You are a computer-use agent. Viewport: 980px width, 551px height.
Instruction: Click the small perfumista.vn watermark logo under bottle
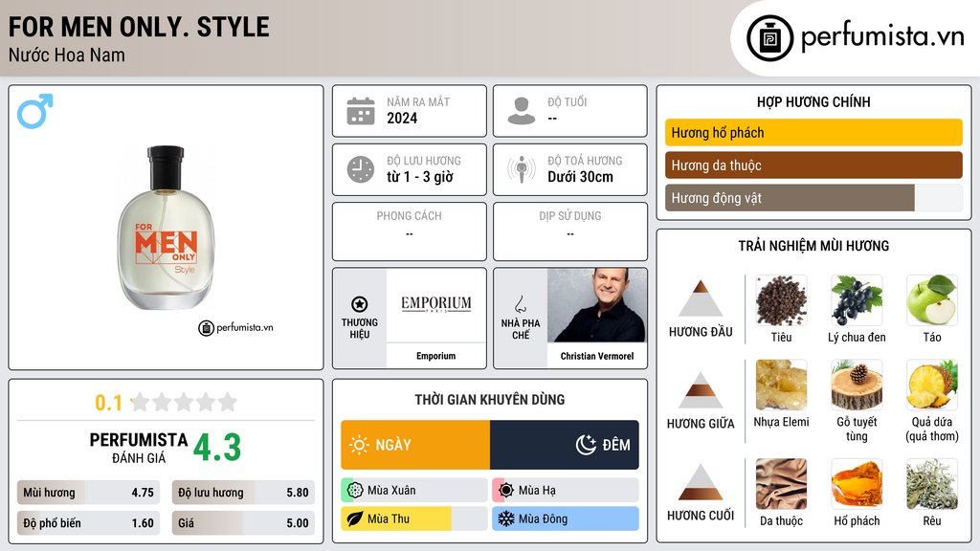tap(235, 327)
